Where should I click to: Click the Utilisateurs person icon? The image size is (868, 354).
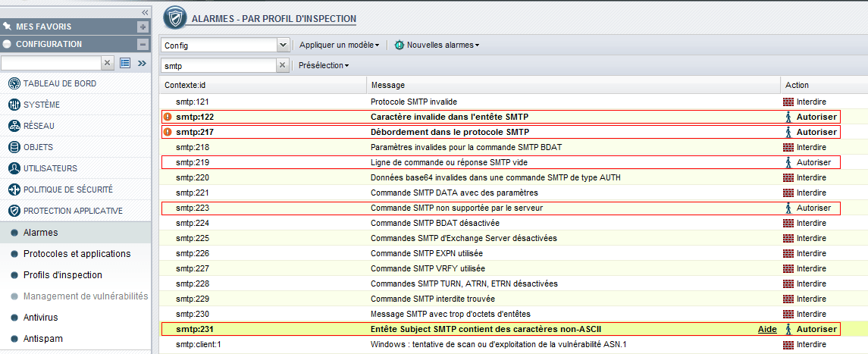click(x=14, y=168)
